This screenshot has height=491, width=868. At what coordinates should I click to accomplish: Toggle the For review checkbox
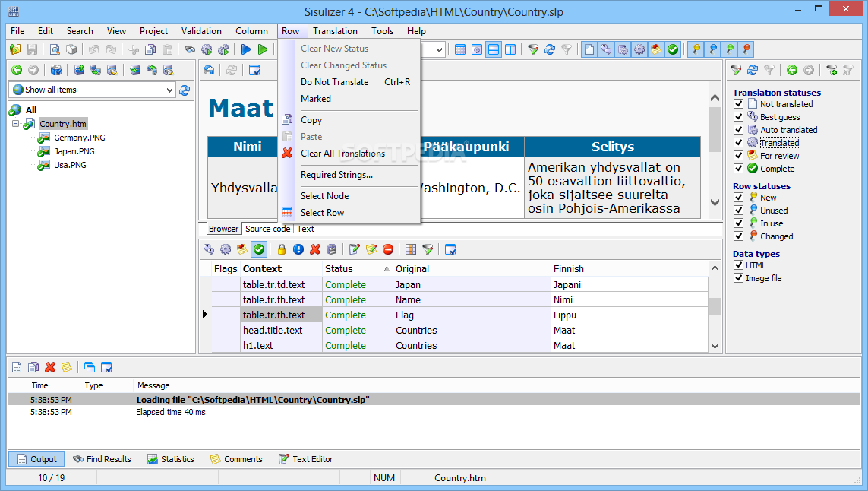pyautogui.click(x=738, y=155)
